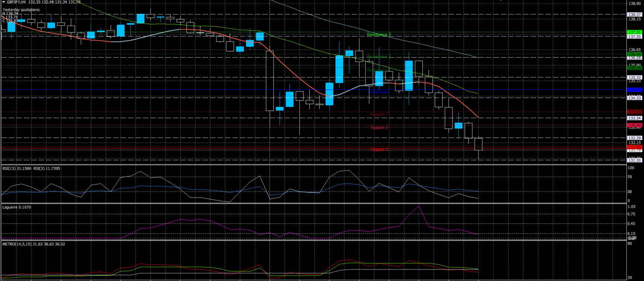Click the 138.90 price scale value
Image resolution: width=644 pixels, height=281 pixels.
[635, 3]
